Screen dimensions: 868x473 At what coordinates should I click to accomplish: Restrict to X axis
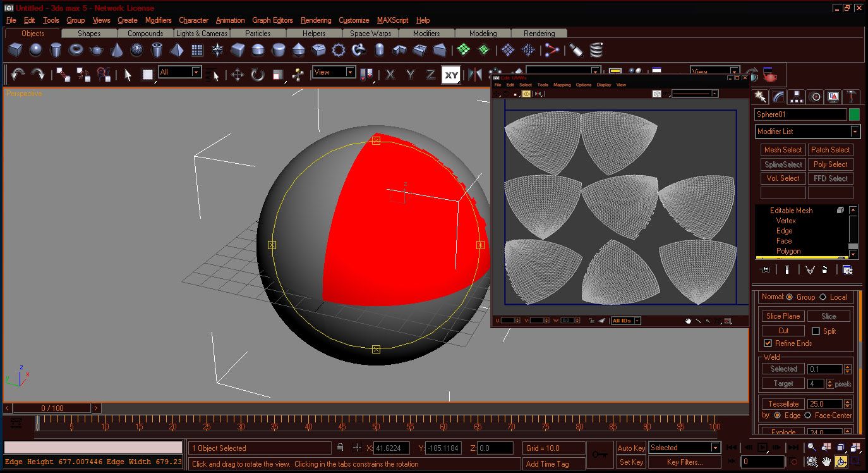[390, 75]
